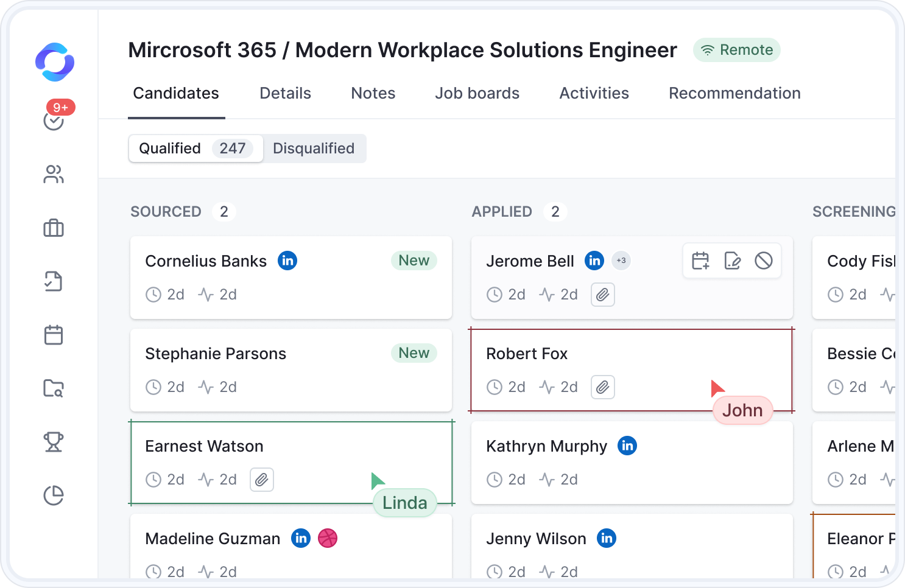Open the Activities tab

(x=594, y=93)
